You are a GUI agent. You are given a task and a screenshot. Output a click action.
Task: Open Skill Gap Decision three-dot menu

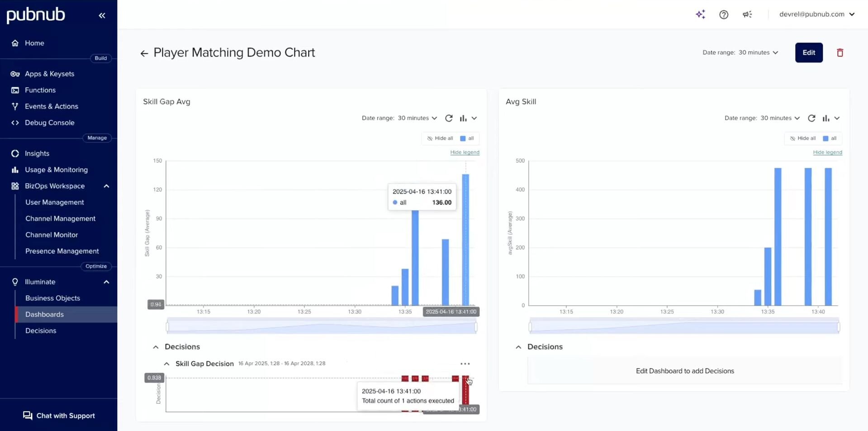[465, 364]
